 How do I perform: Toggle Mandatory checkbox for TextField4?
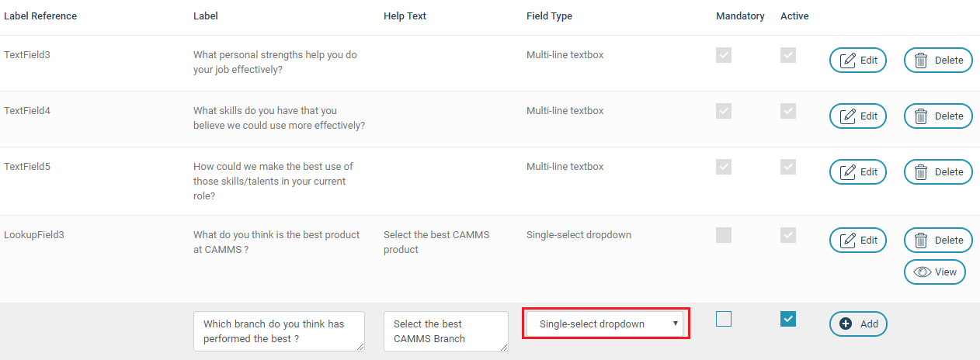(x=724, y=111)
